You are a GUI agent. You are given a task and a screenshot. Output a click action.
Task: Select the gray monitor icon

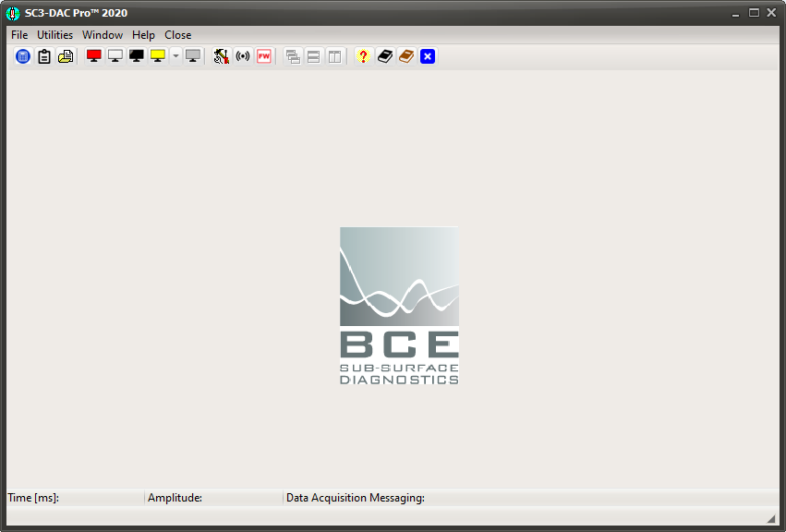(x=193, y=56)
